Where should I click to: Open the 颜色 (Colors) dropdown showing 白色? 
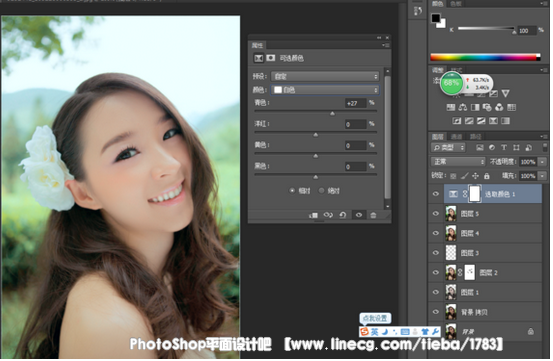325,90
